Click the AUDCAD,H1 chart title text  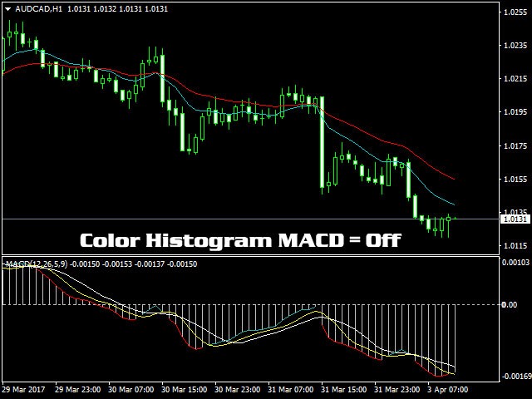[39, 9]
